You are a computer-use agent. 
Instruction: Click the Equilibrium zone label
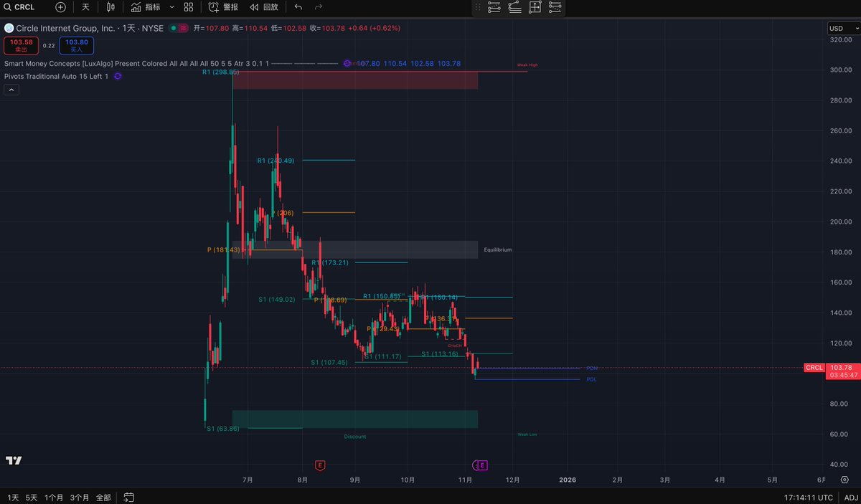[498, 249]
